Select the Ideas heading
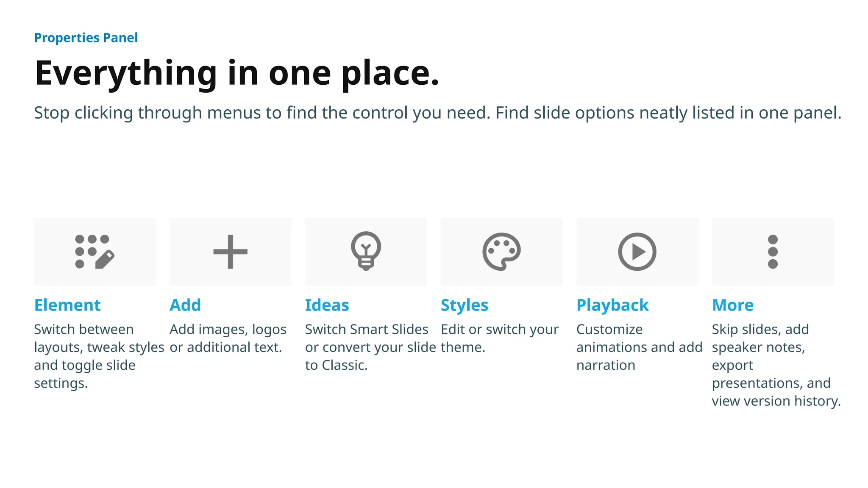Image resolution: width=868 pixels, height=488 pixels. [327, 305]
